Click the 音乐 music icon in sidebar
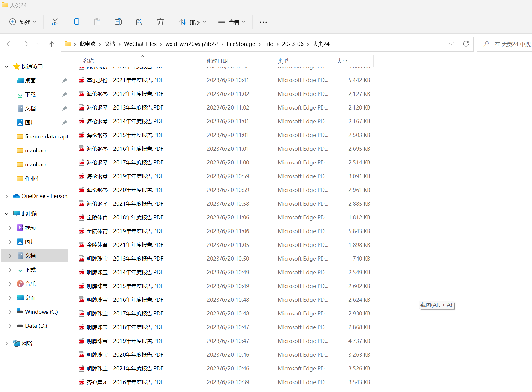Screen dimensions: 532x392 [x=20, y=284]
